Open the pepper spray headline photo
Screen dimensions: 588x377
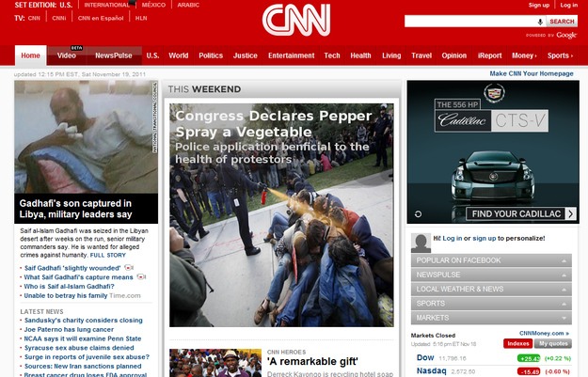click(x=281, y=215)
